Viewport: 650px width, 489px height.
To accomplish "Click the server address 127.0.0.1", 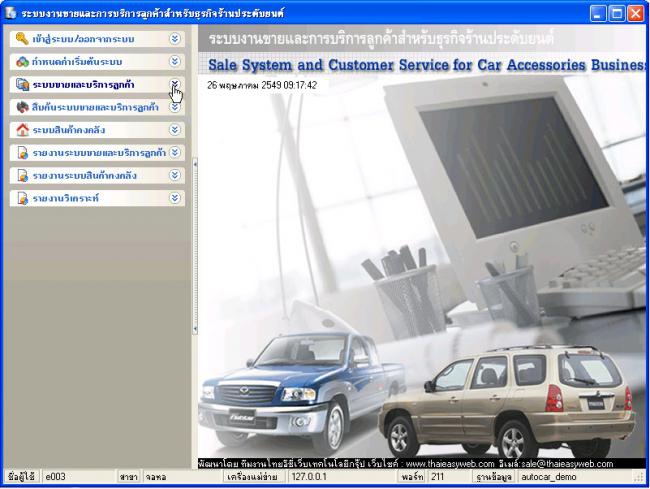I will click(x=309, y=477).
